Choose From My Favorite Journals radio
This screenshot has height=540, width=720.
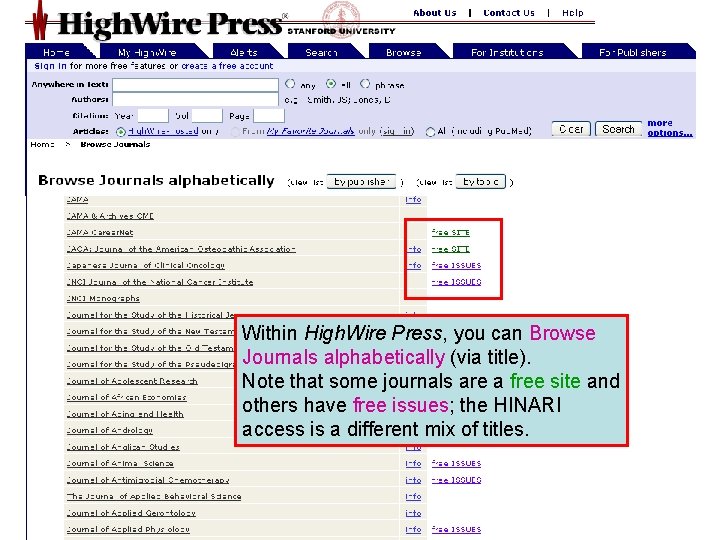pos(236,132)
